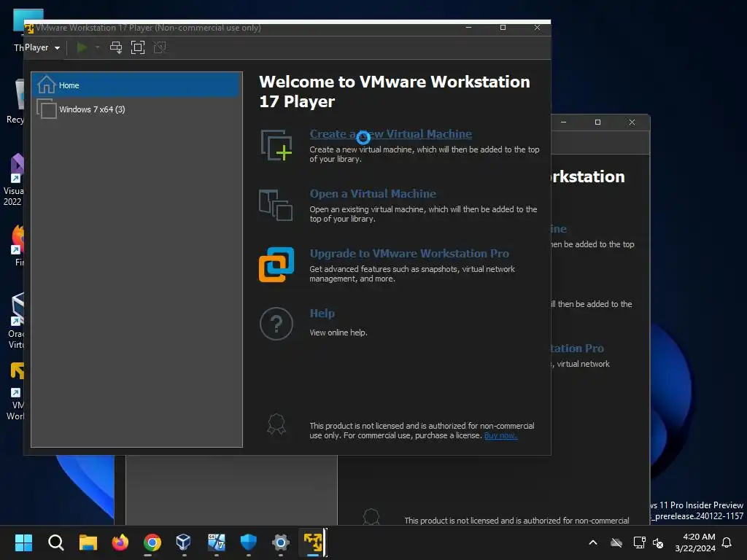Minimize the background VMware window
Screen dimensions: 747x560
[564, 122]
